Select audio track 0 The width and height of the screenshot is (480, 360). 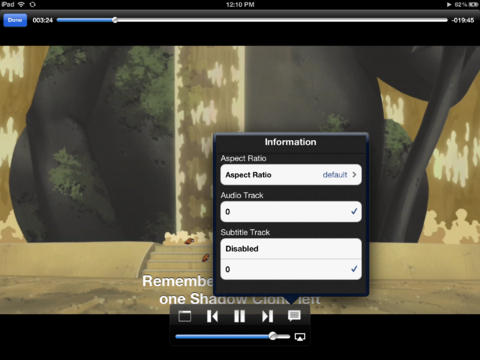tap(291, 212)
